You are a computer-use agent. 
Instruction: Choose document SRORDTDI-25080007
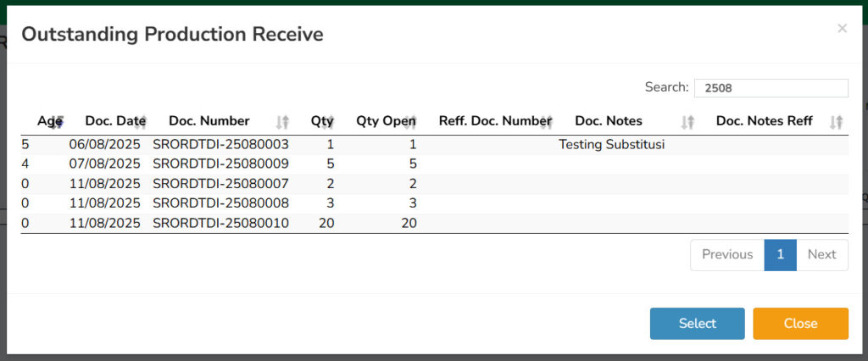435,184
